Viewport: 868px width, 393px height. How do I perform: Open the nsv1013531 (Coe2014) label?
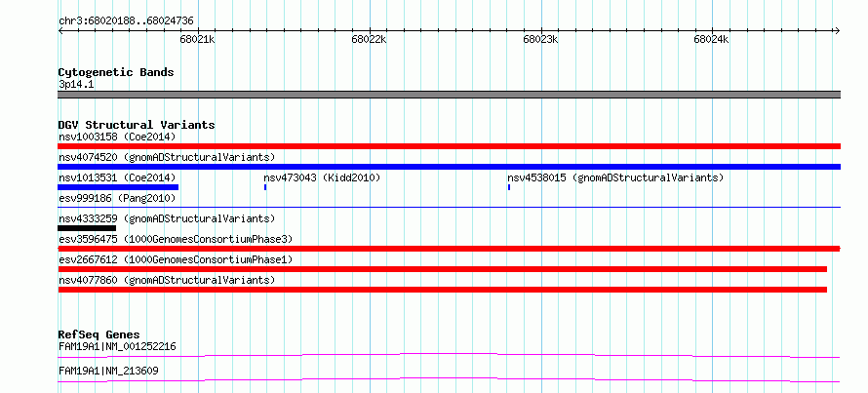117,177
